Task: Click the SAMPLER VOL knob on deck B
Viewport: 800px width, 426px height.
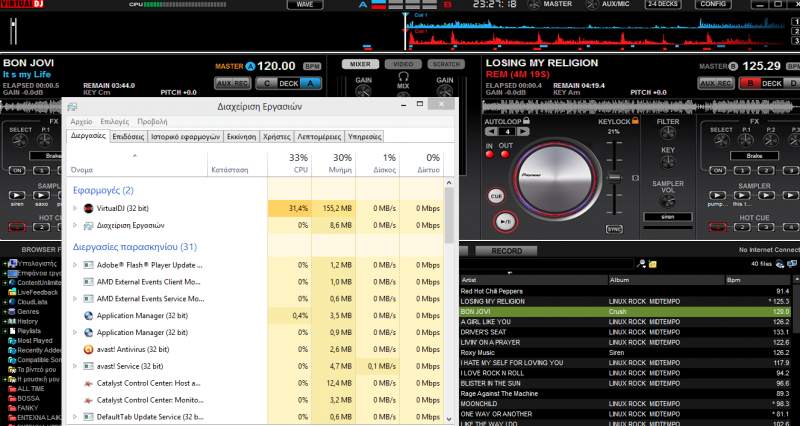Action: (x=668, y=202)
